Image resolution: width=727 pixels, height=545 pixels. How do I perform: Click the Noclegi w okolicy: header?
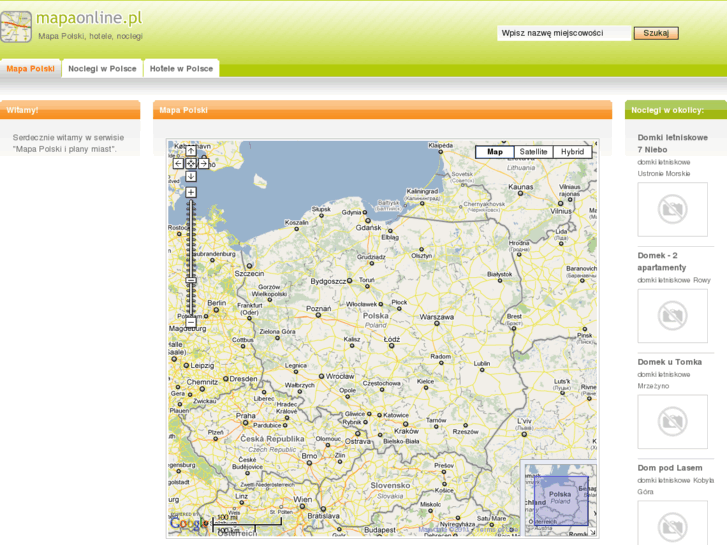676,110
